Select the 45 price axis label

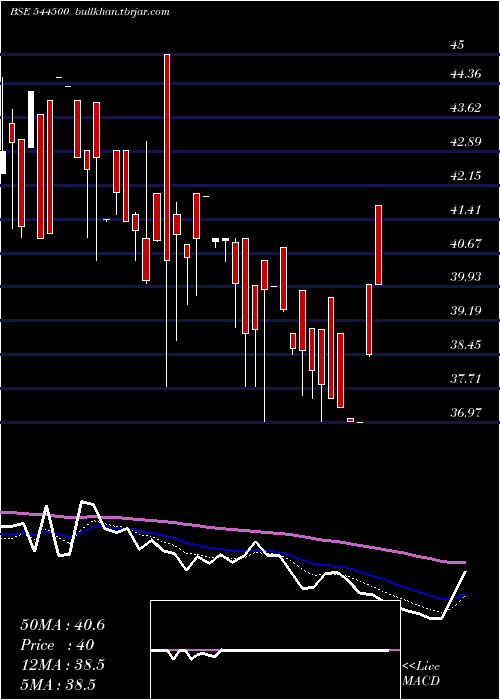tap(458, 45)
